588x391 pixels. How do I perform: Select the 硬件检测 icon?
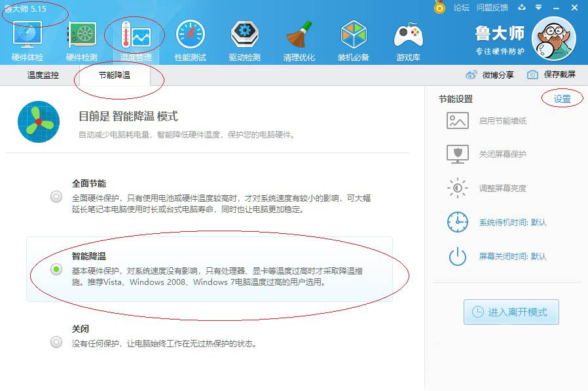coord(81,39)
